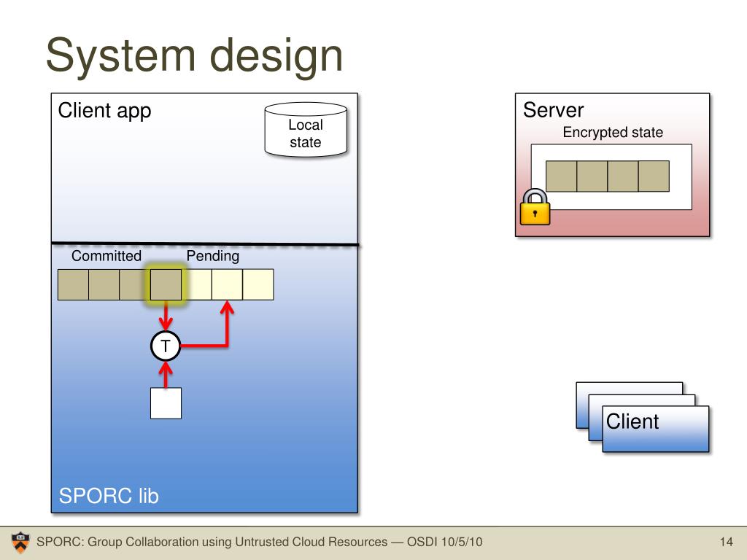
Task: Click the "Committed" label
Action: click(107, 256)
